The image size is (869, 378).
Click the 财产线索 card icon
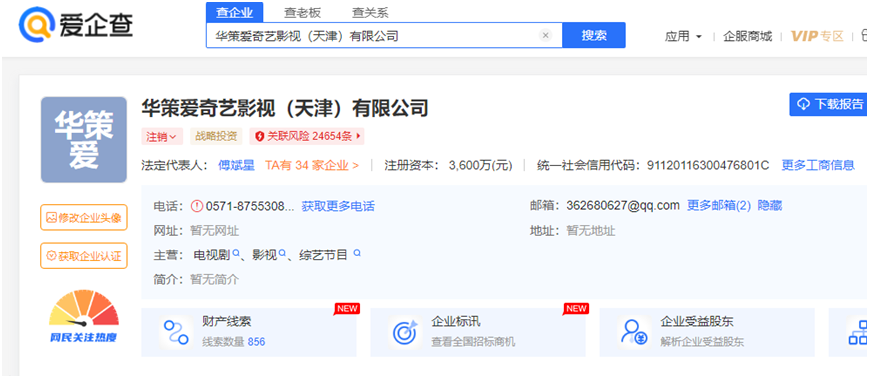(176, 333)
